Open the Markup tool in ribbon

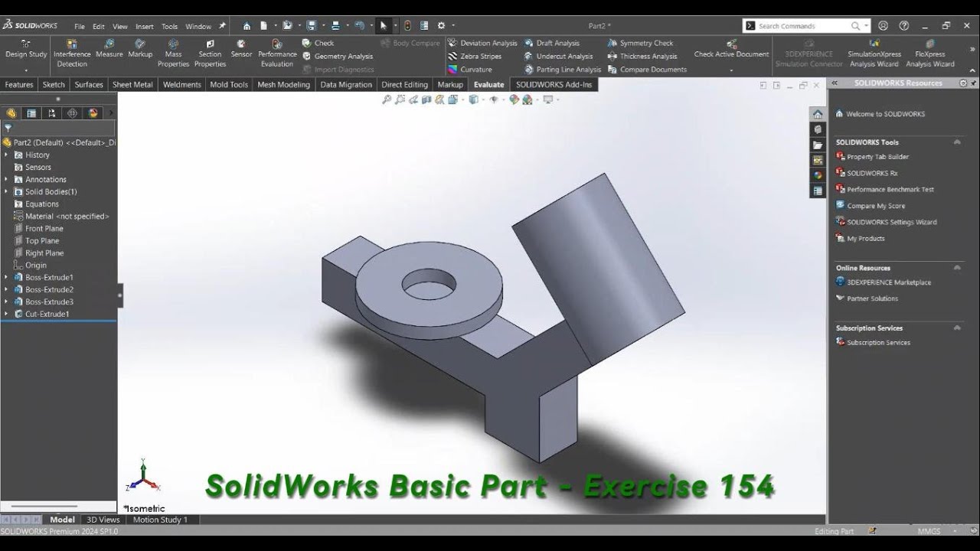tap(140, 49)
